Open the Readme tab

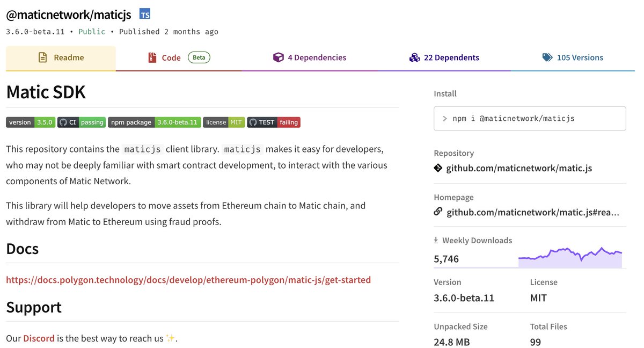[61, 58]
